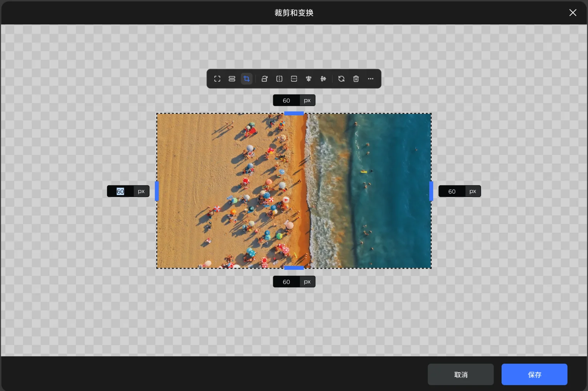Click the beach photo in the crop area
The width and height of the screenshot is (588, 391).
click(x=294, y=191)
